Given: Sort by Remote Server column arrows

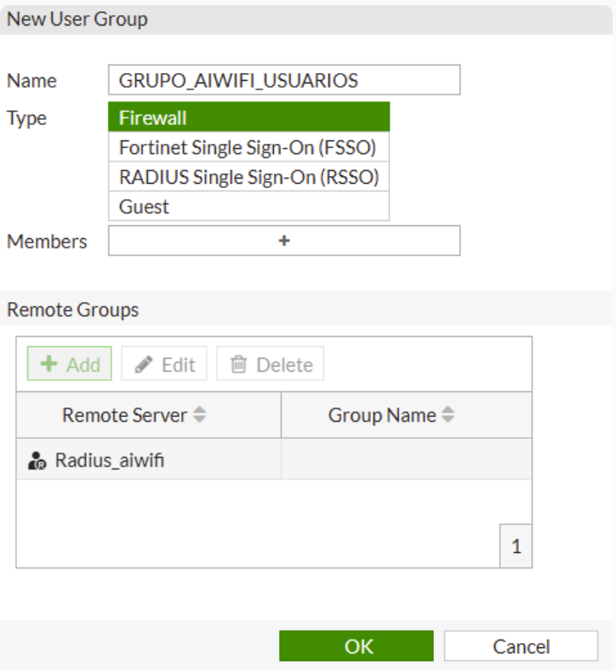Looking at the screenshot, I should (x=200, y=415).
